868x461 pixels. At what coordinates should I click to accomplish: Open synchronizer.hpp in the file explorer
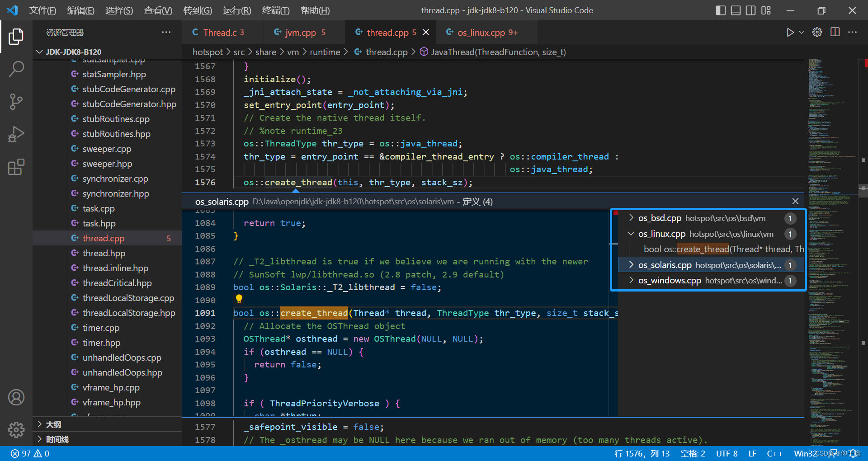tap(116, 193)
